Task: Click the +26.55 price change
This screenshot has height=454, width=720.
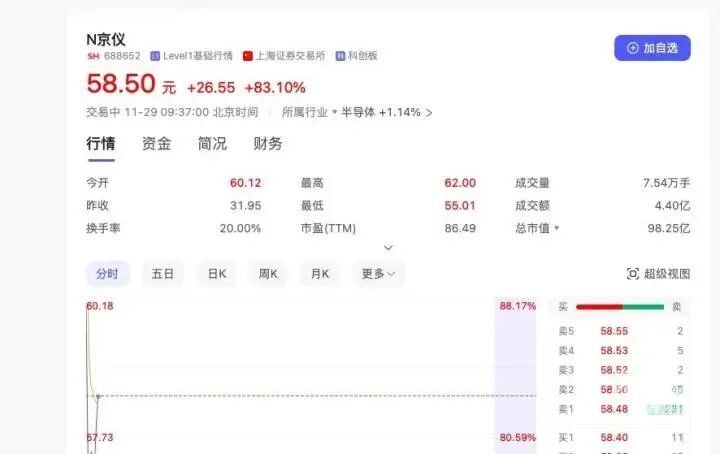Action: click(x=211, y=88)
